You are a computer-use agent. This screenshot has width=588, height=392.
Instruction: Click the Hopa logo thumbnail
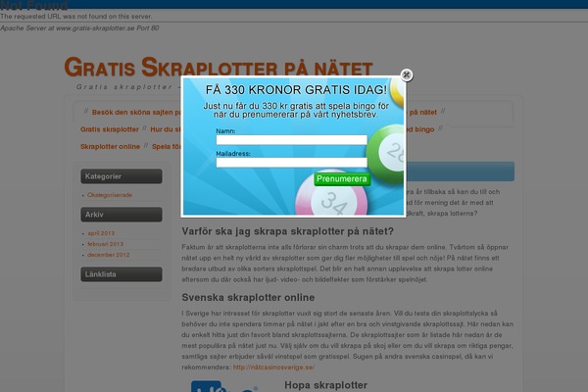[223, 386]
